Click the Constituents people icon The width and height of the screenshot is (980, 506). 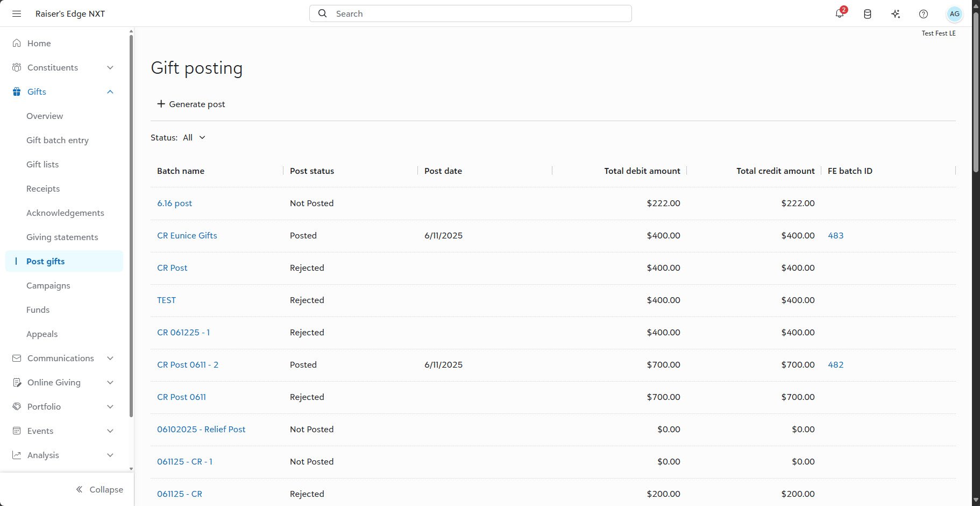click(x=17, y=67)
